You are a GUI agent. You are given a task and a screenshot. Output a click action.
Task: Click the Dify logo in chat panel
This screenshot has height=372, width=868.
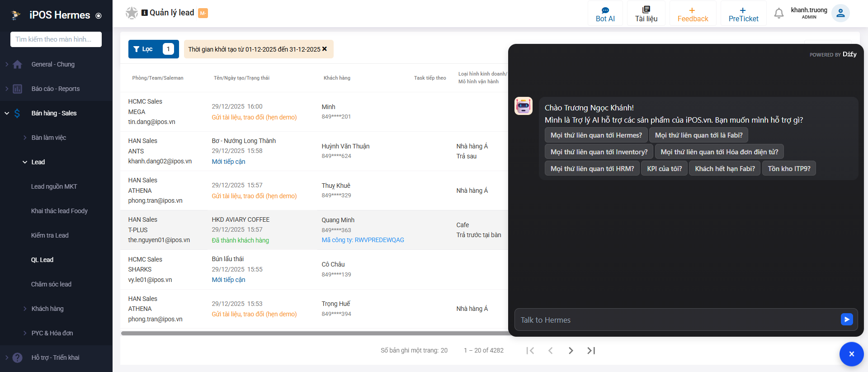tap(849, 54)
